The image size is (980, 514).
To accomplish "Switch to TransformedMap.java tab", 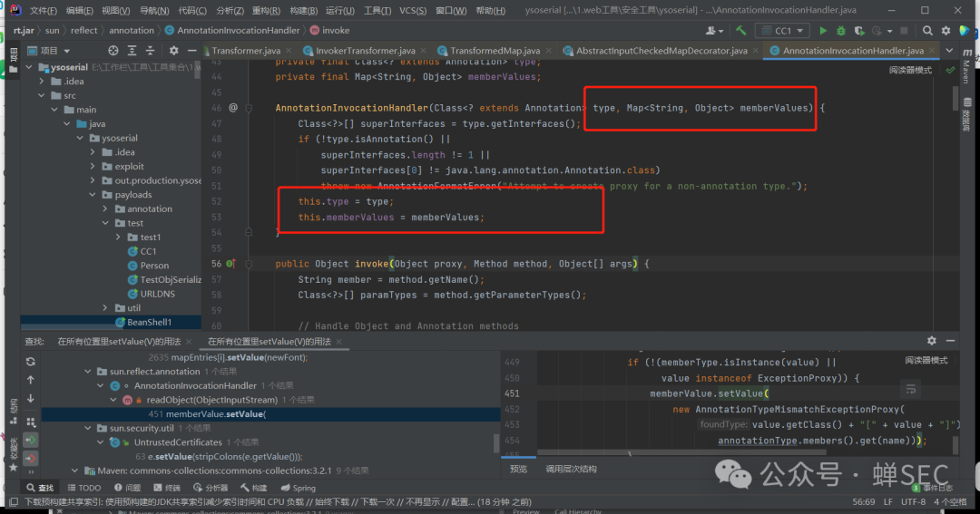I will click(495, 51).
